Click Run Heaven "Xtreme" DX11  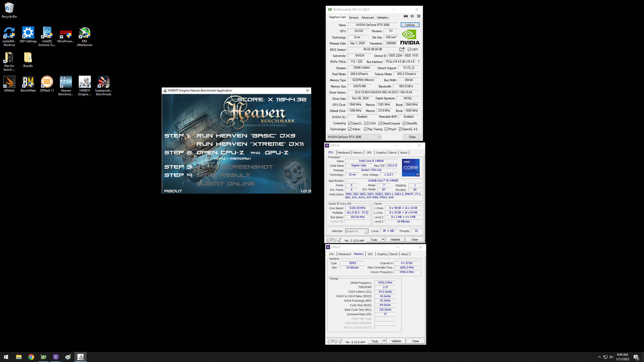[x=250, y=144]
